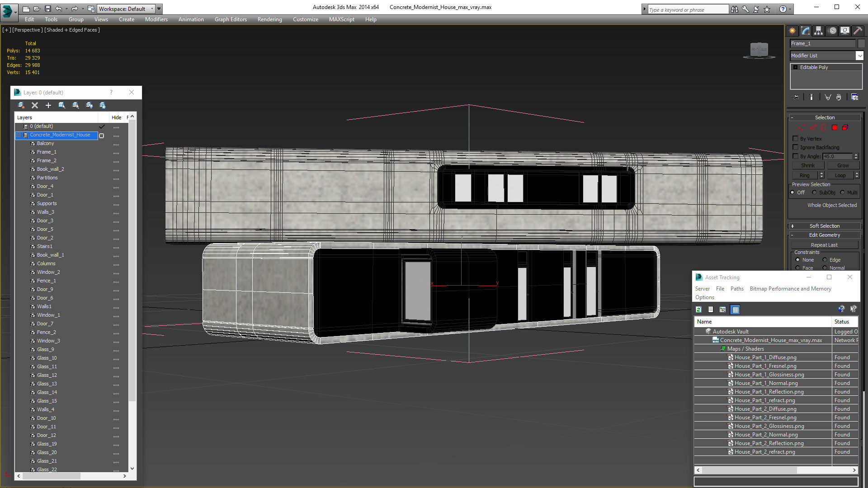Click the Shrink selection button

tap(808, 166)
